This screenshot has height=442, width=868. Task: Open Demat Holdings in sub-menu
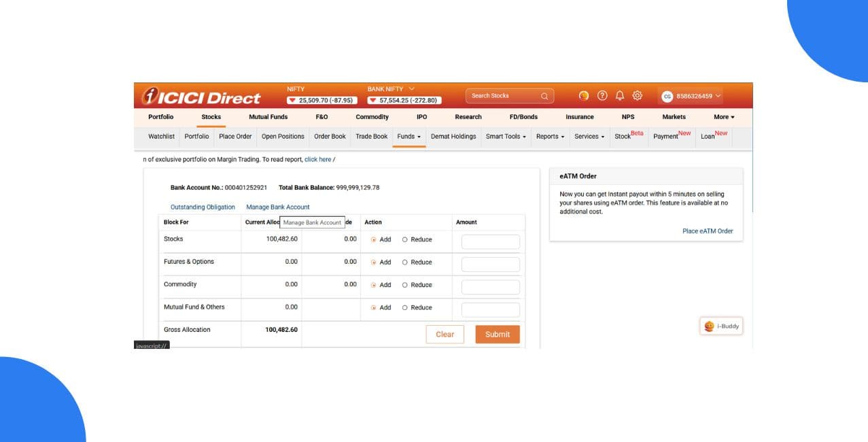click(453, 137)
